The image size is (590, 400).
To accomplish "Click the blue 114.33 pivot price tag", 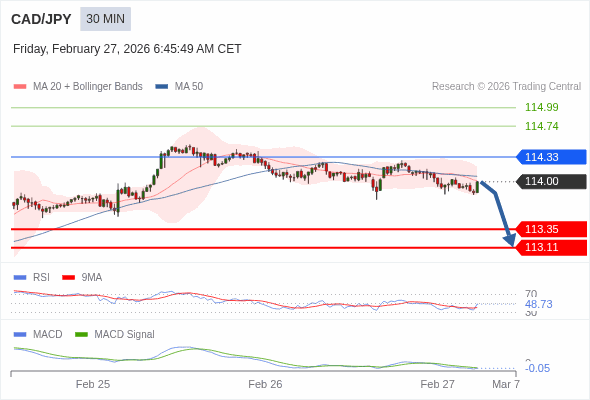I will pyautogui.click(x=551, y=157).
